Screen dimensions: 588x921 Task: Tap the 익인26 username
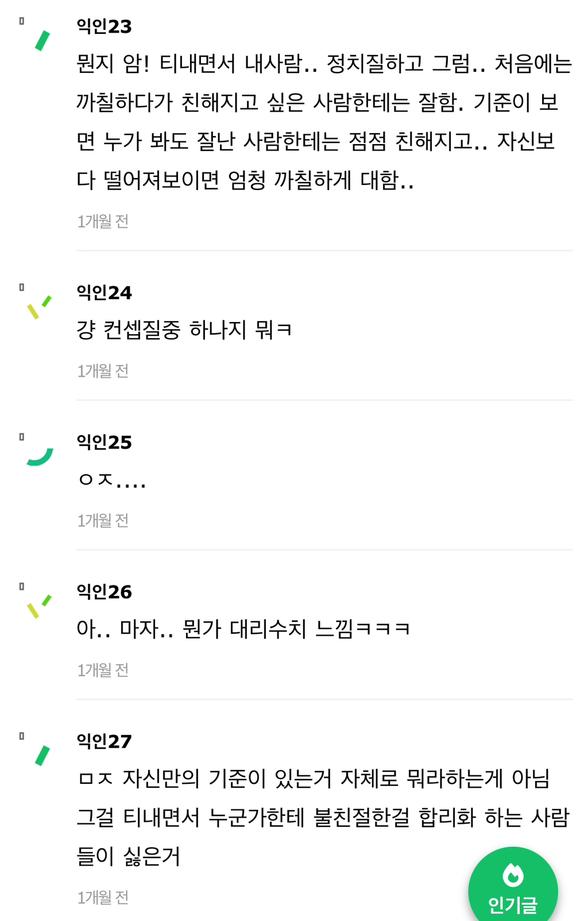coord(104,591)
